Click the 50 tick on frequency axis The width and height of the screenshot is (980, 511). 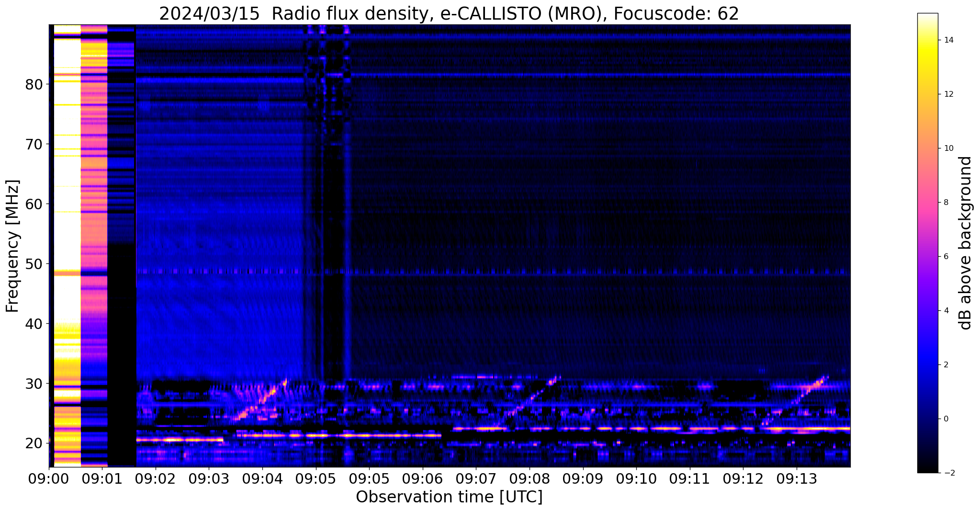tap(34, 264)
